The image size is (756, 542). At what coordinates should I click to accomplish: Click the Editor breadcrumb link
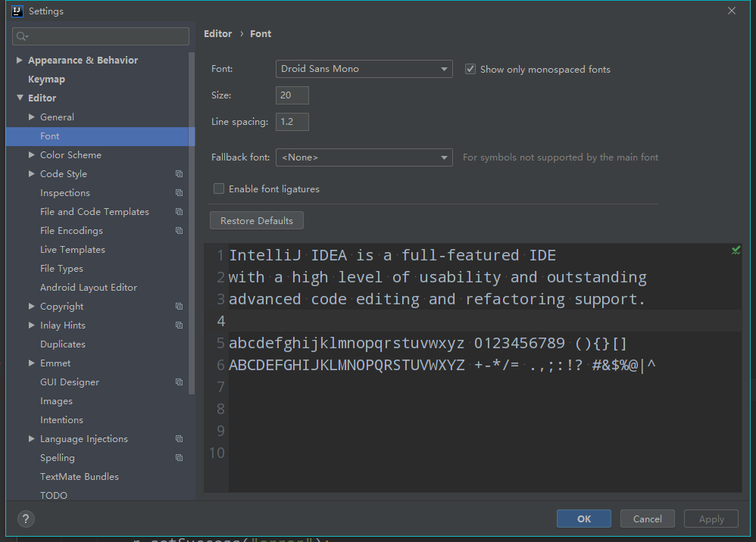tap(217, 33)
